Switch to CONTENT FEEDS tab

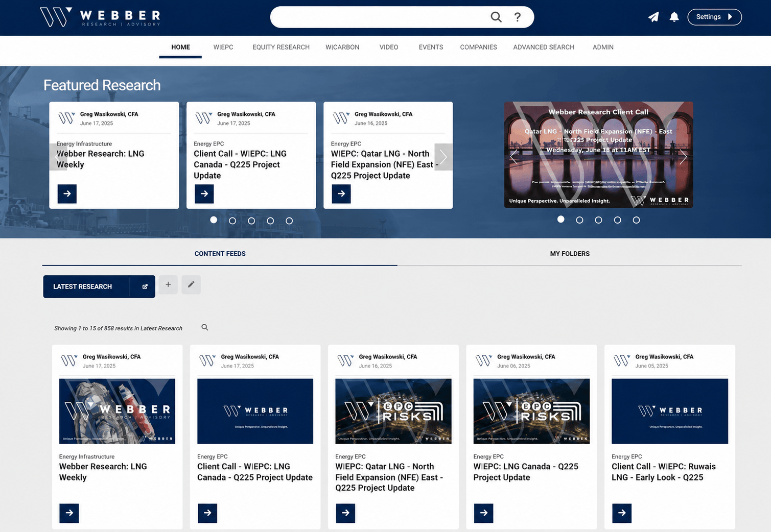click(220, 254)
